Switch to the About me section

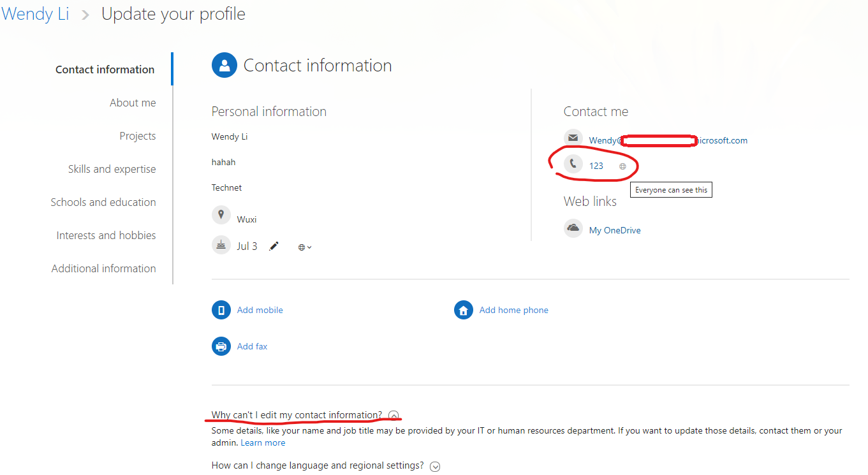133,102
